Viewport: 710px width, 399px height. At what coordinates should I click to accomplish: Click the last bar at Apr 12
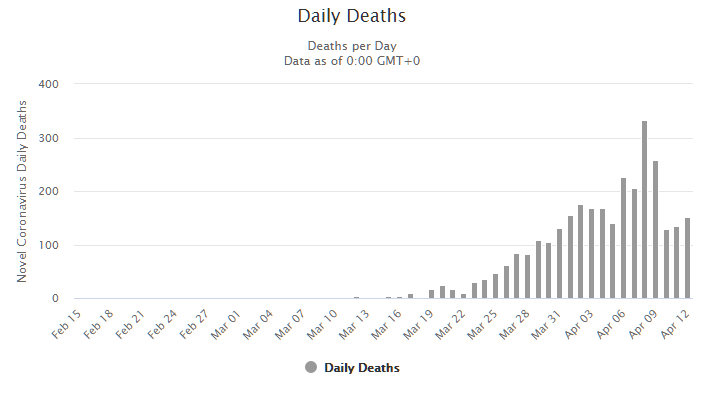[687, 258]
